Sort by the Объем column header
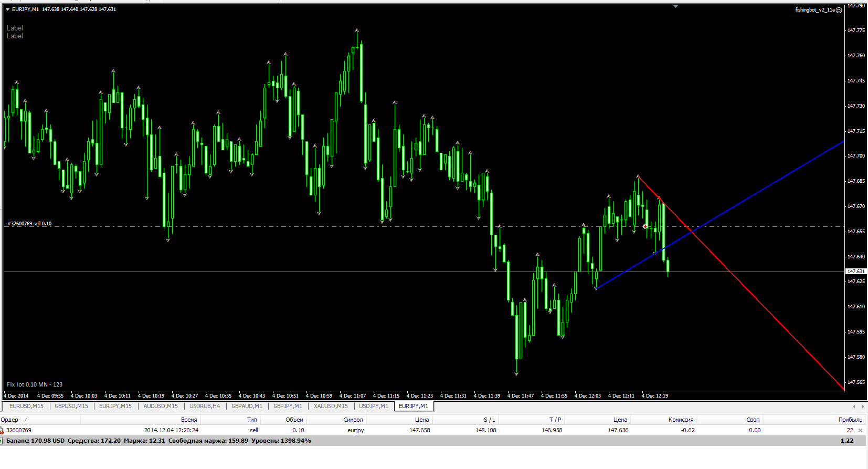 (283, 420)
